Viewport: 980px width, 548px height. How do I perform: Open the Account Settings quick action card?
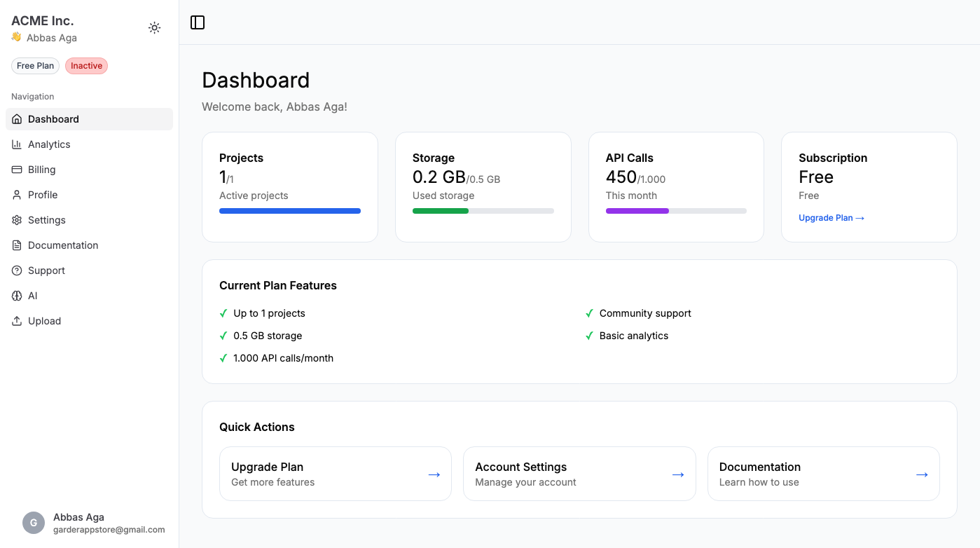pos(579,474)
